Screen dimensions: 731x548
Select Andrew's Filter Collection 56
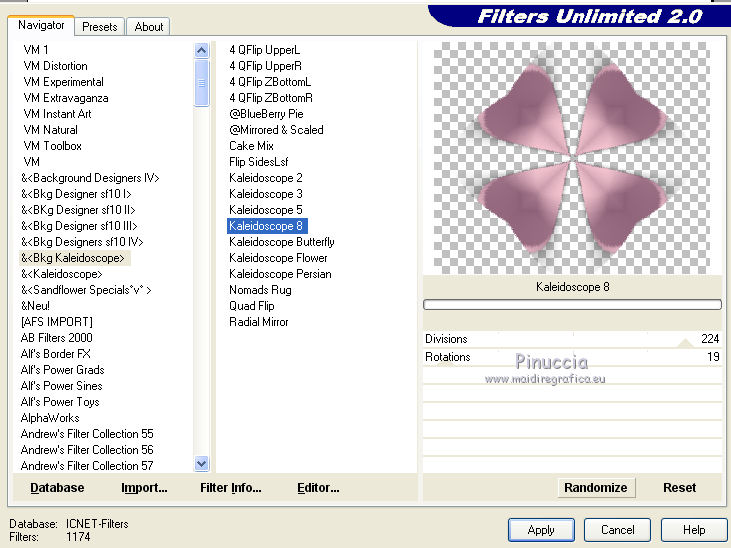tap(87, 450)
